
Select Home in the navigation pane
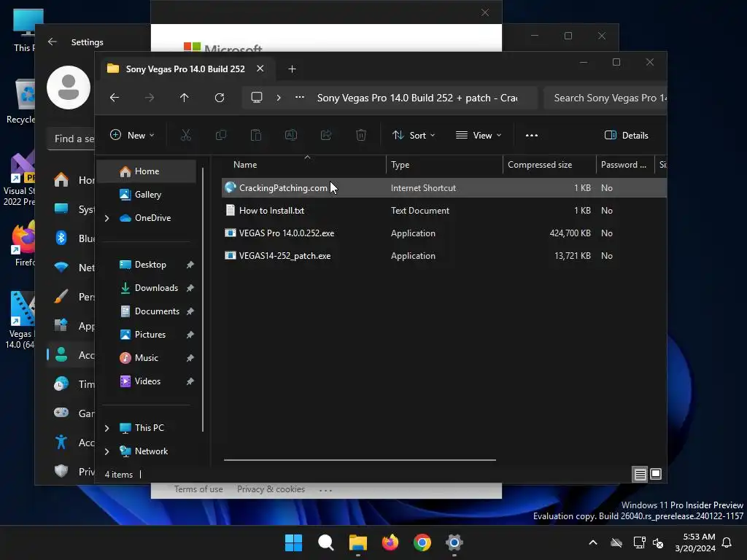(x=147, y=171)
